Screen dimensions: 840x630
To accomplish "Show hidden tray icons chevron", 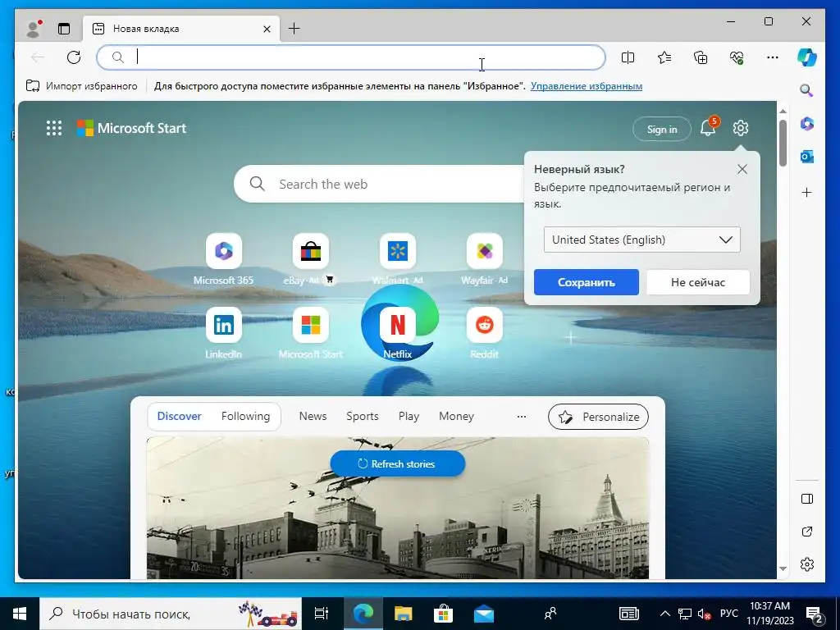I will point(664,614).
